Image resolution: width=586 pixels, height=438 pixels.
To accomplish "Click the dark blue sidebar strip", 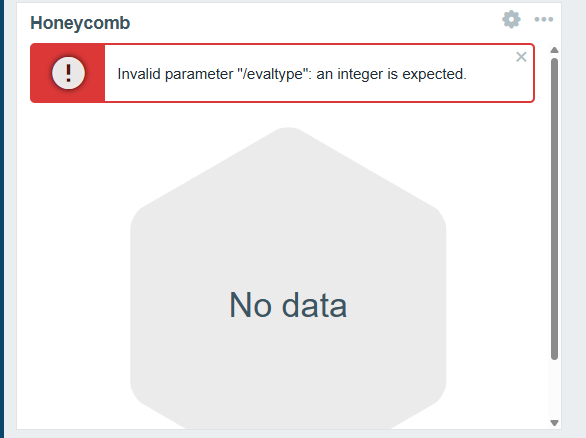I will [x=2, y=219].
